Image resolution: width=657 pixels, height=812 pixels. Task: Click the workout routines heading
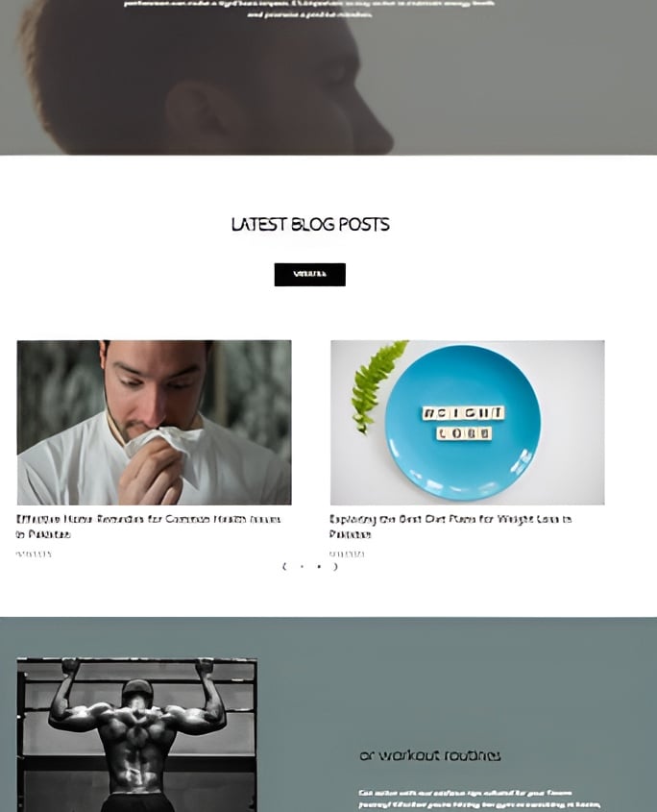point(430,755)
